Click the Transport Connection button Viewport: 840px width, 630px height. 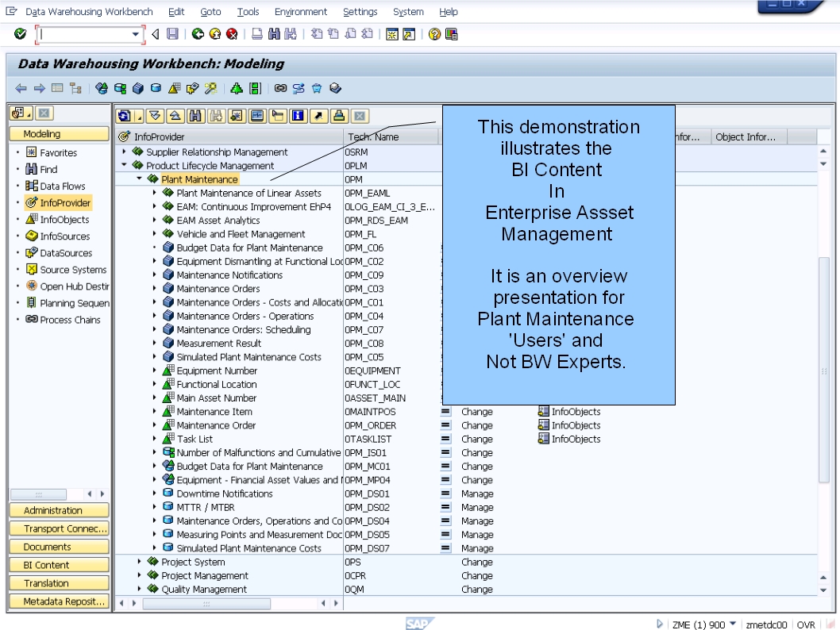[x=59, y=528]
